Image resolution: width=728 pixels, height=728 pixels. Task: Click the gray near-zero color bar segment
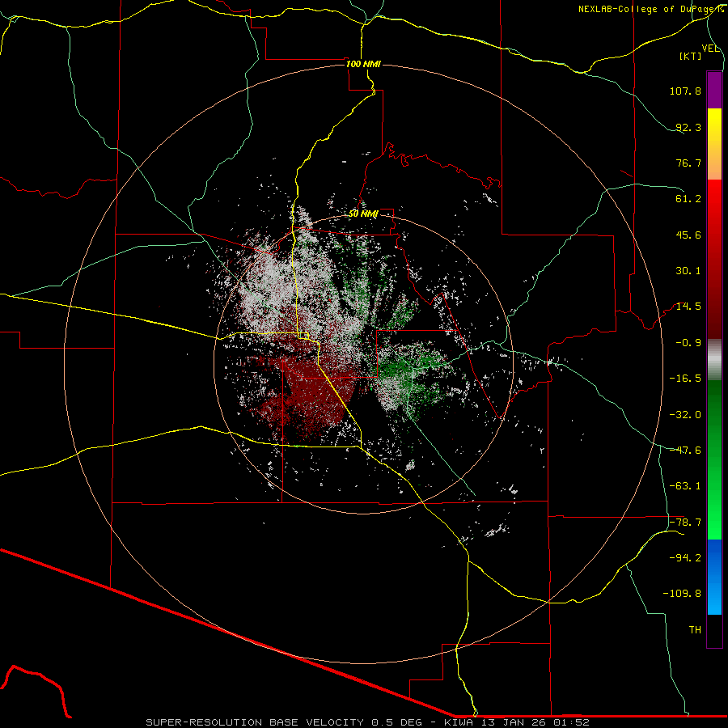tap(714, 359)
